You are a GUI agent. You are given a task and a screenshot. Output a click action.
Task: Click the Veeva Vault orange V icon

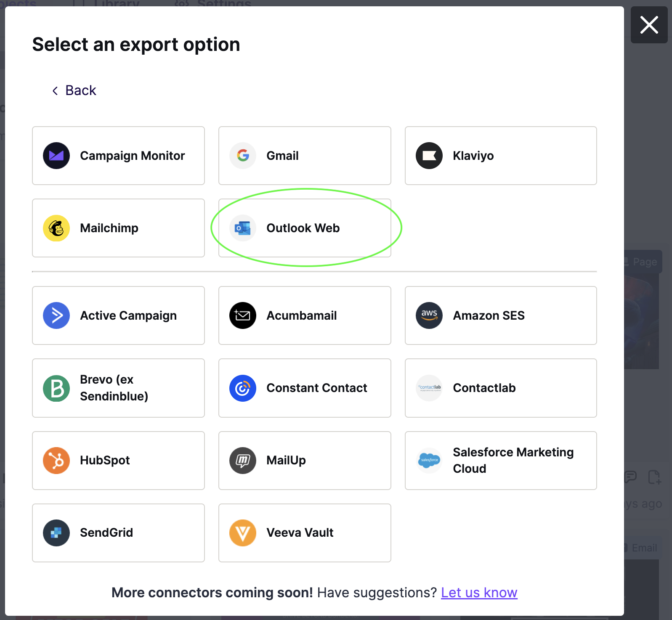pyautogui.click(x=243, y=533)
